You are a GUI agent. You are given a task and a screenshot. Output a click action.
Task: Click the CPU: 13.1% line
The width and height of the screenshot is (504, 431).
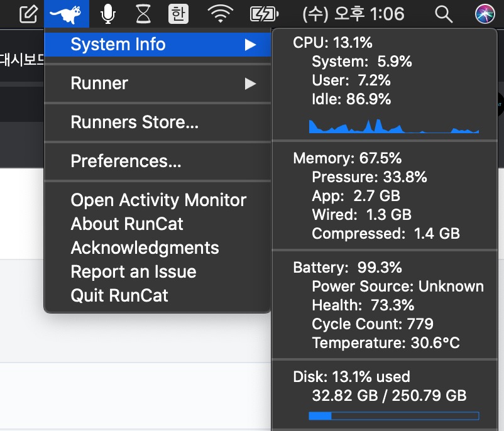(332, 43)
